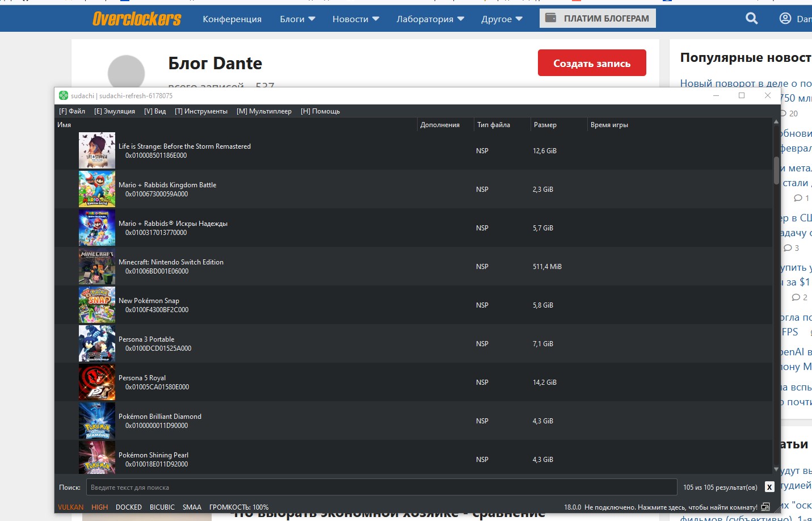Click the 7,1 GiB size cell

pos(542,343)
